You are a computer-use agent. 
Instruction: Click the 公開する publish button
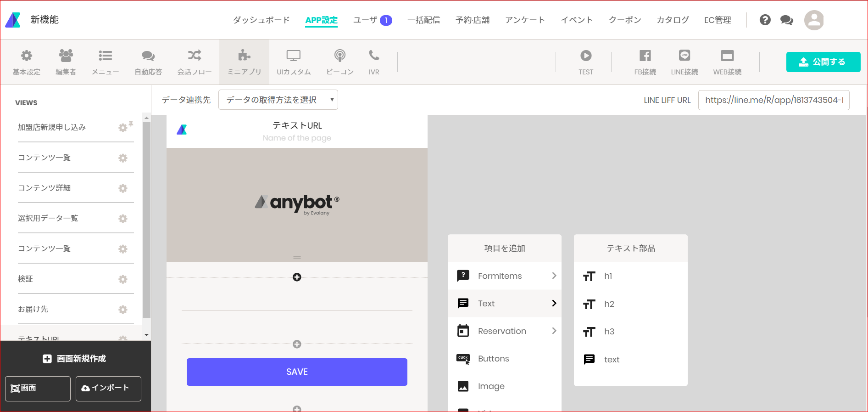[x=823, y=62]
